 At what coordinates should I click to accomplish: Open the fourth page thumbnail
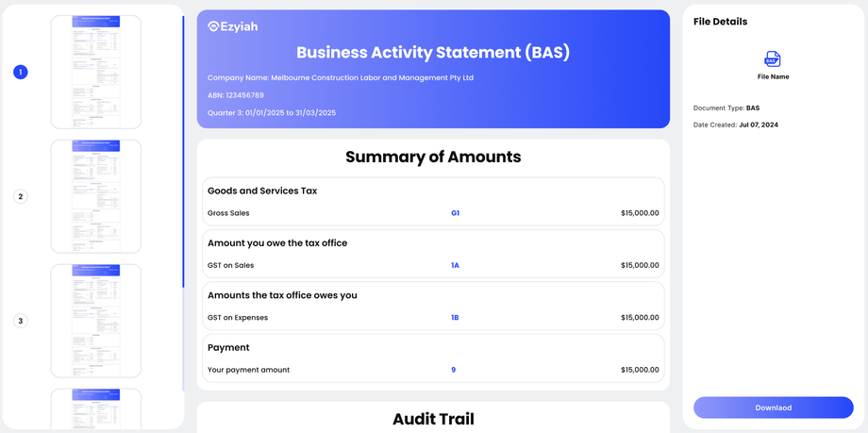[96, 408]
